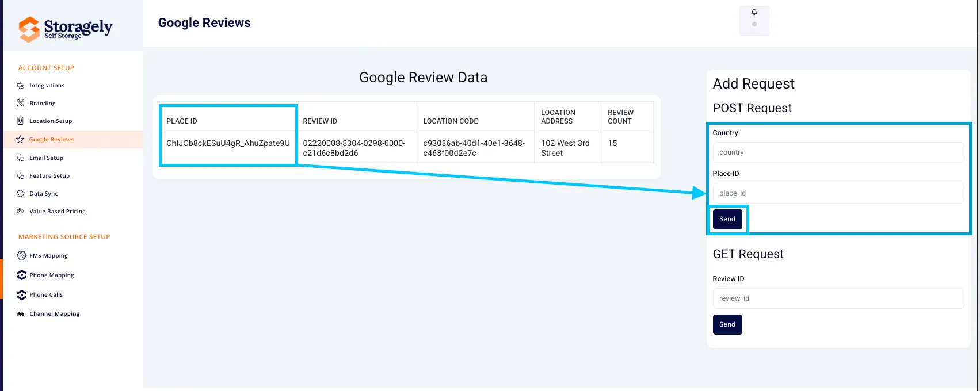Click the Integrations sidebar icon
This screenshot has height=391, width=980.
click(21, 86)
